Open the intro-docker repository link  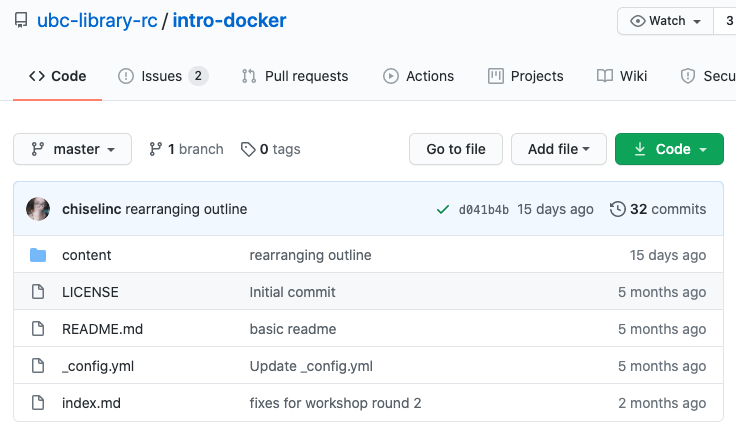click(x=229, y=21)
